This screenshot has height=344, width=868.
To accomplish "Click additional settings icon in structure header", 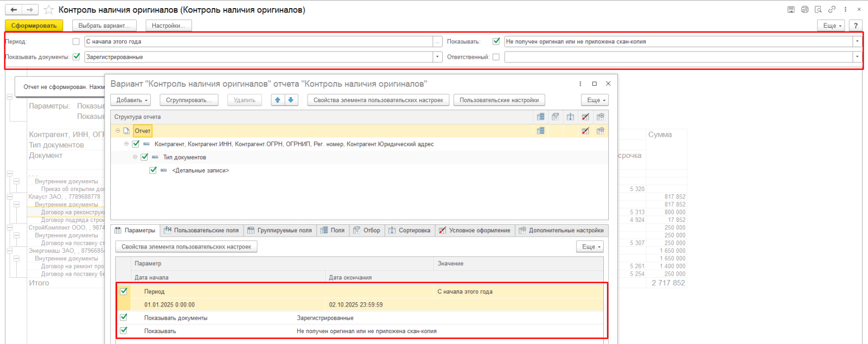I will point(600,117).
